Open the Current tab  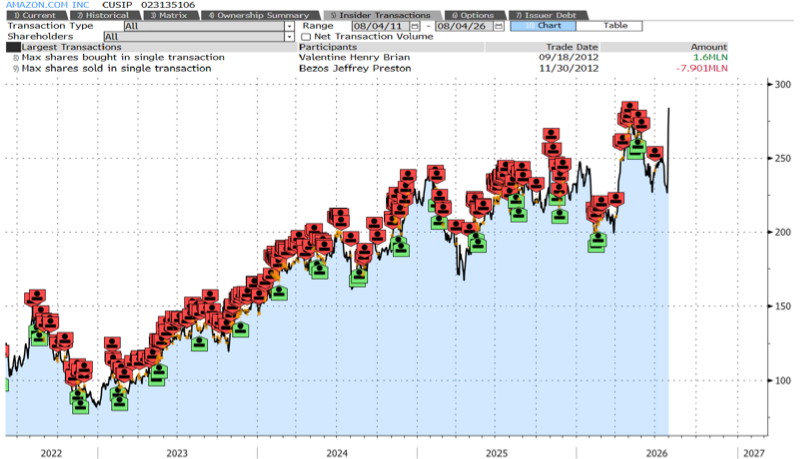point(35,15)
